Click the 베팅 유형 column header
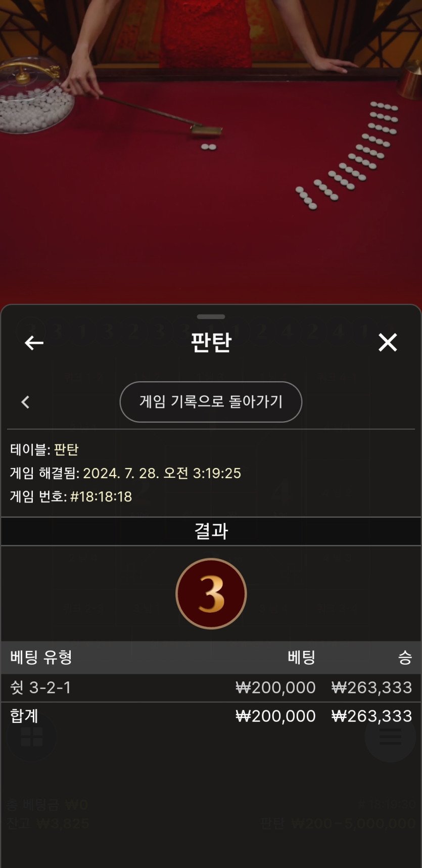The width and height of the screenshot is (422, 868). coord(41,657)
